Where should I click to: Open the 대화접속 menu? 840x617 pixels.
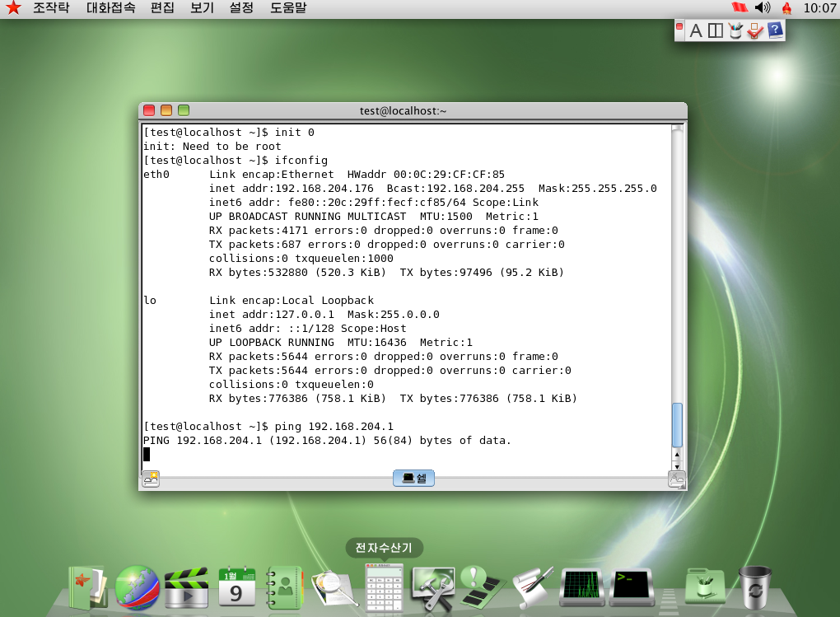pyautogui.click(x=110, y=8)
